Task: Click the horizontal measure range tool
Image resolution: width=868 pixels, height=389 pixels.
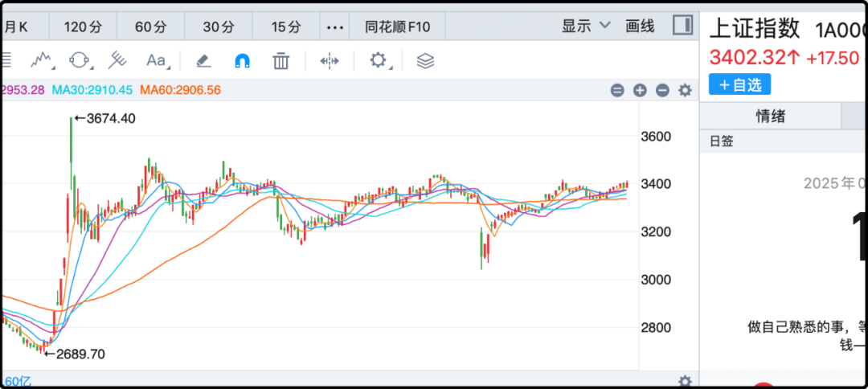Action: point(330,60)
